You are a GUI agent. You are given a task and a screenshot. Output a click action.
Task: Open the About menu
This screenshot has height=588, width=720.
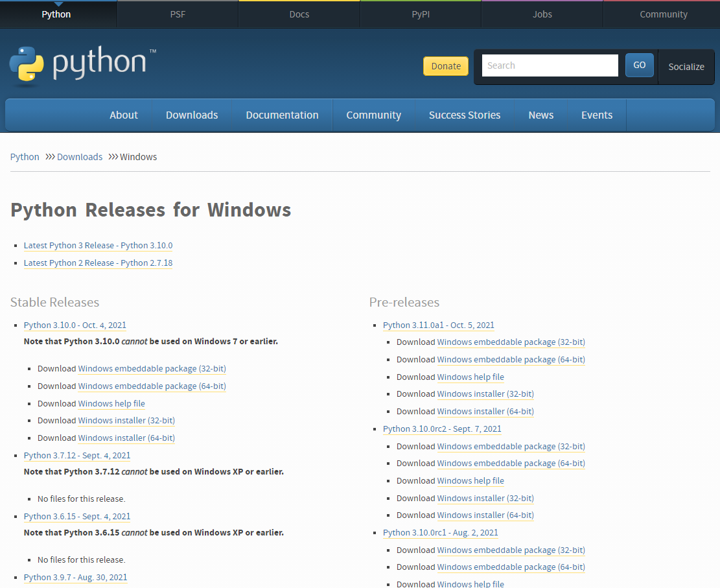click(x=124, y=115)
